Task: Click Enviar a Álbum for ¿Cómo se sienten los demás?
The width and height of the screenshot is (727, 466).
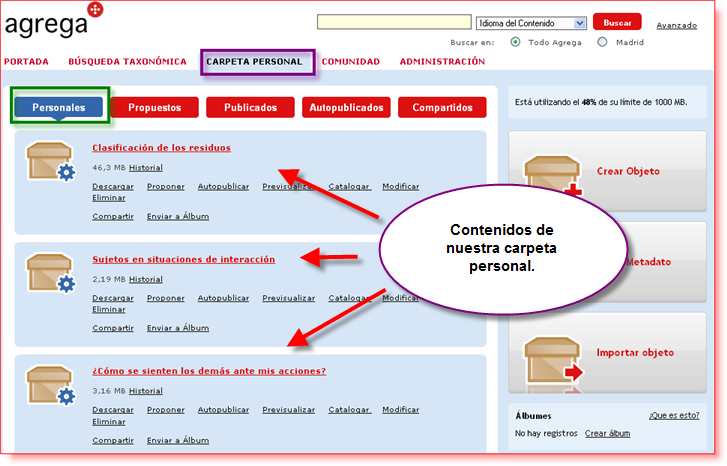Action: point(178,440)
